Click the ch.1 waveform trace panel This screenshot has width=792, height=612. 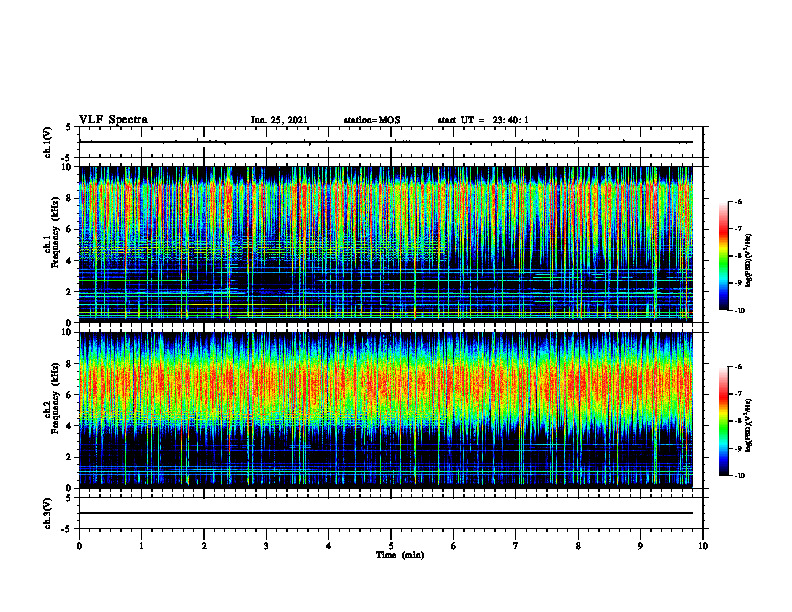pos(391,142)
